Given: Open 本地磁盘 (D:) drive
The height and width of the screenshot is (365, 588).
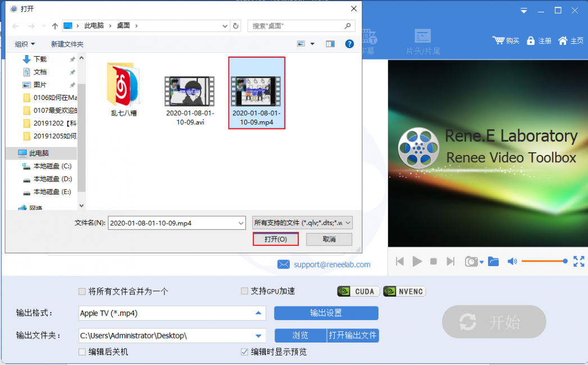Looking at the screenshot, I should (x=52, y=179).
